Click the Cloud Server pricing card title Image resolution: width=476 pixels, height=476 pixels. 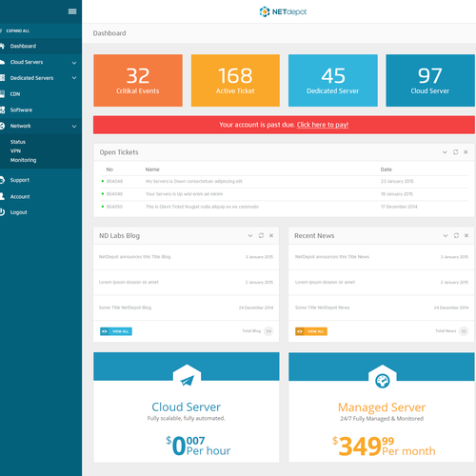coord(187,407)
